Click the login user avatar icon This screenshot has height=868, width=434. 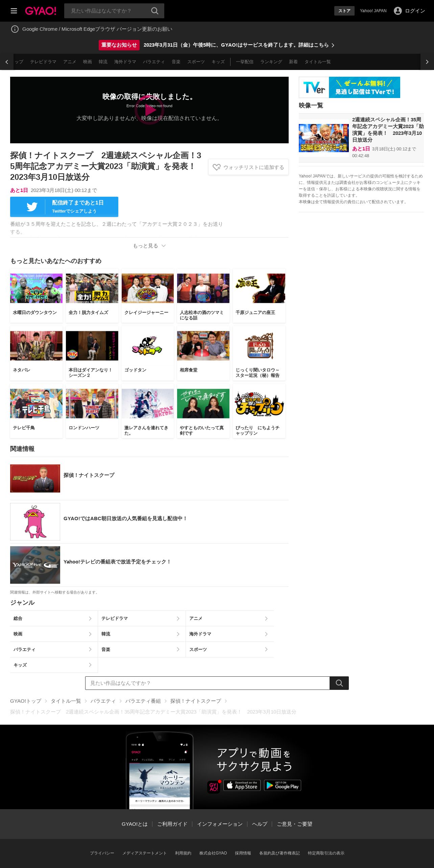398,11
